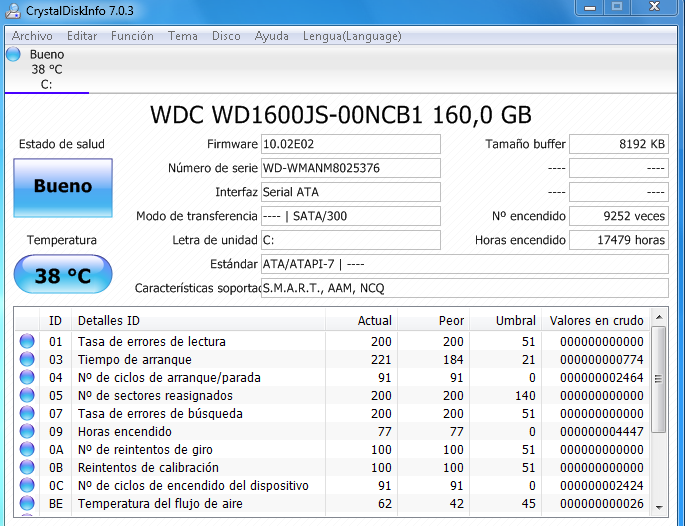Click the raw value 000000002464
Image resolution: width=685 pixels, height=526 pixels.
[602, 377]
